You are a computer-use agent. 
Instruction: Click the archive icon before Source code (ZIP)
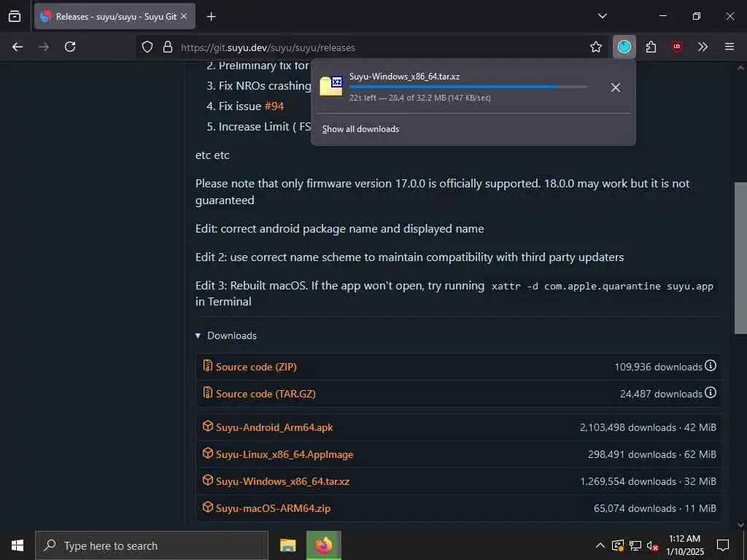(208, 365)
